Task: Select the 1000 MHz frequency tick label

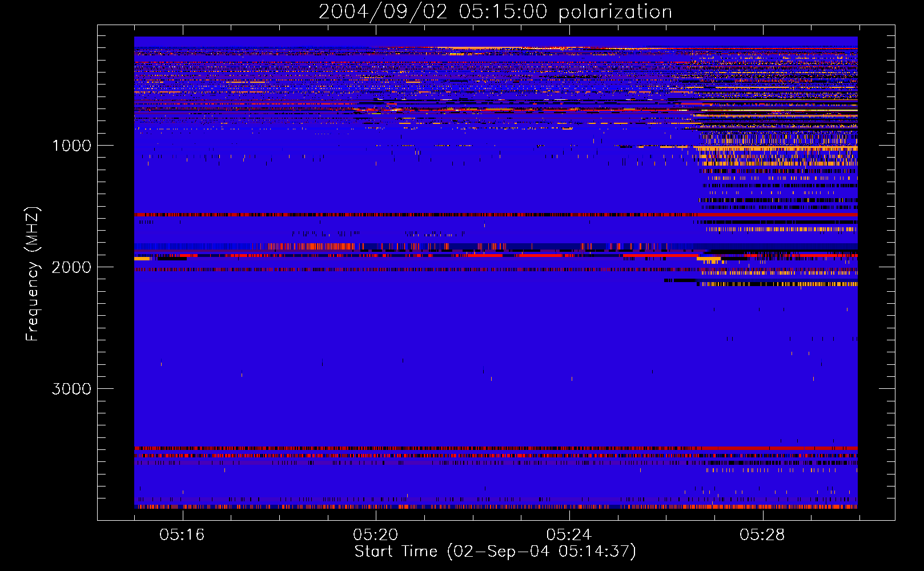Action: pyautogui.click(x=71, y=146)
